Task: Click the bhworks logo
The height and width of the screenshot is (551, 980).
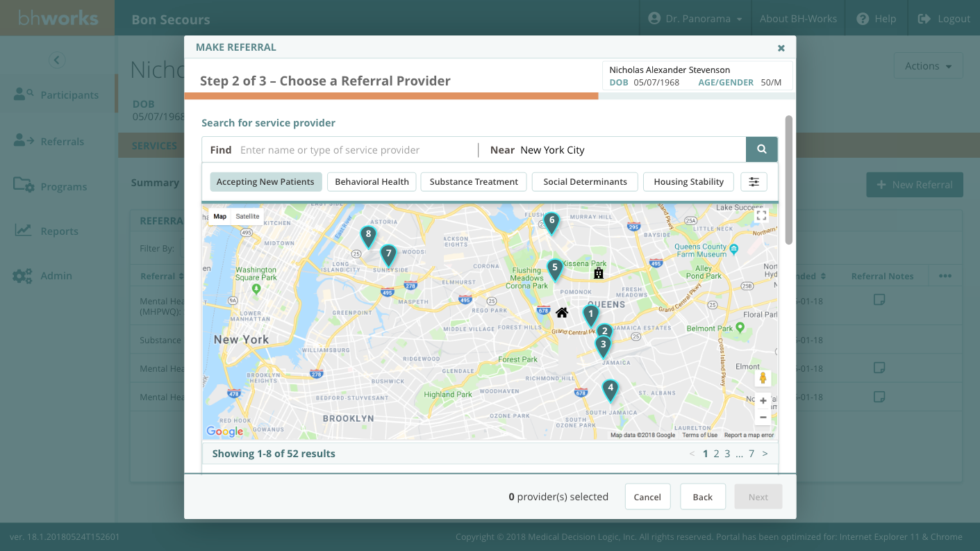Action: click(58, 18)
